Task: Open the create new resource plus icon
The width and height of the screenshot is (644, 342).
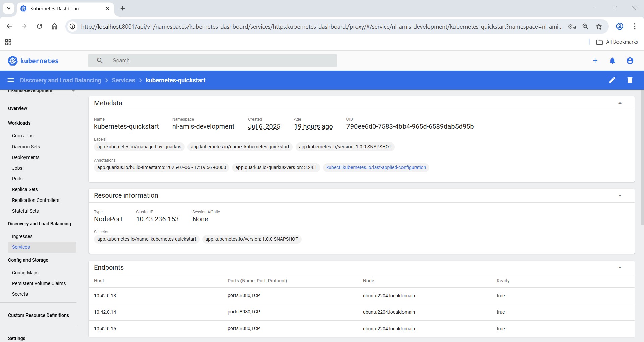Action: click(x=595, y=61)
